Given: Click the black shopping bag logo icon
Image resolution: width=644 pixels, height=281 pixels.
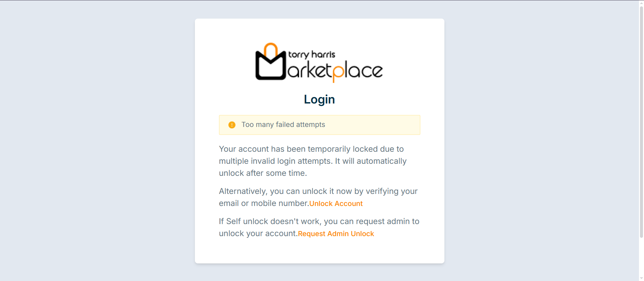Looking at the screenshot, I should 271,65.
